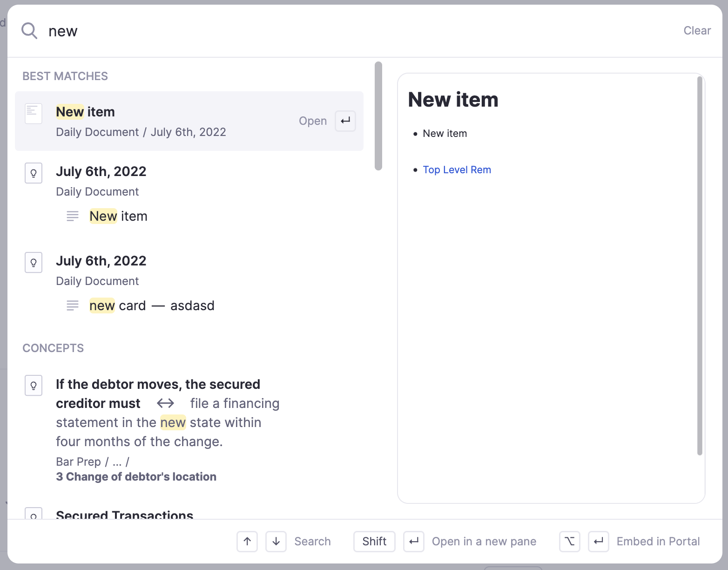Click the down arrow key hint

(x=276, y=542)
